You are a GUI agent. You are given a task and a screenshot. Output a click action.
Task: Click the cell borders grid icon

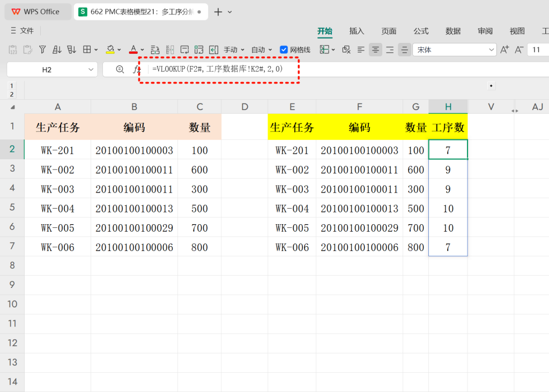coord(87,50)
